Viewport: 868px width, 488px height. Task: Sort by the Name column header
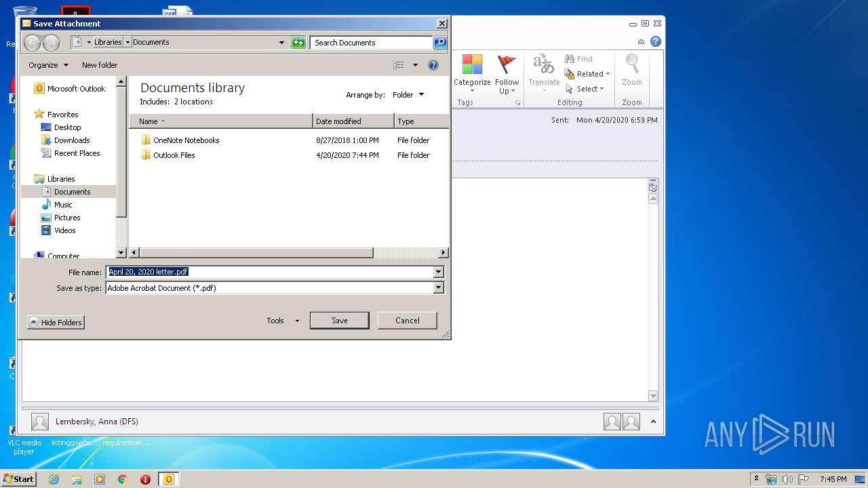[221, 121]
